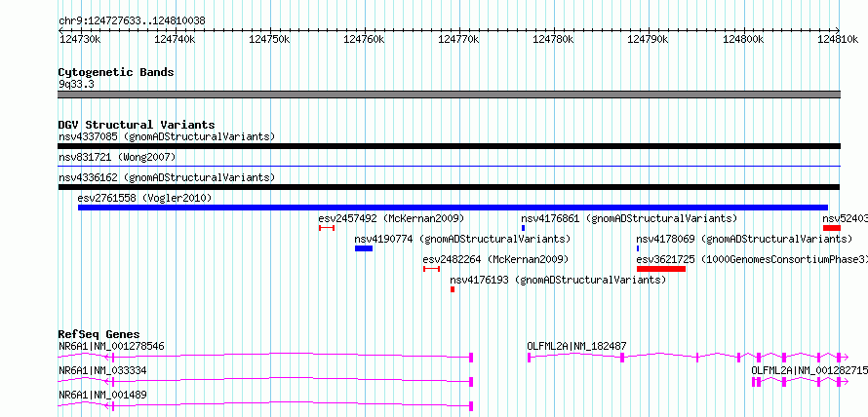The image size is (868, 417).
Task: Click the esv3621725 1000GenomesConsortiumPhase3 label
Action: [x=752, y=259]
